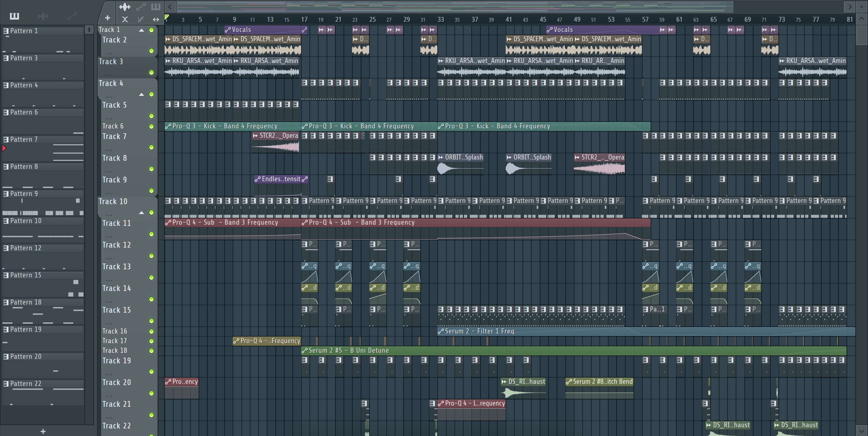Click the piano icon of Pattern 22

[6, 384]
